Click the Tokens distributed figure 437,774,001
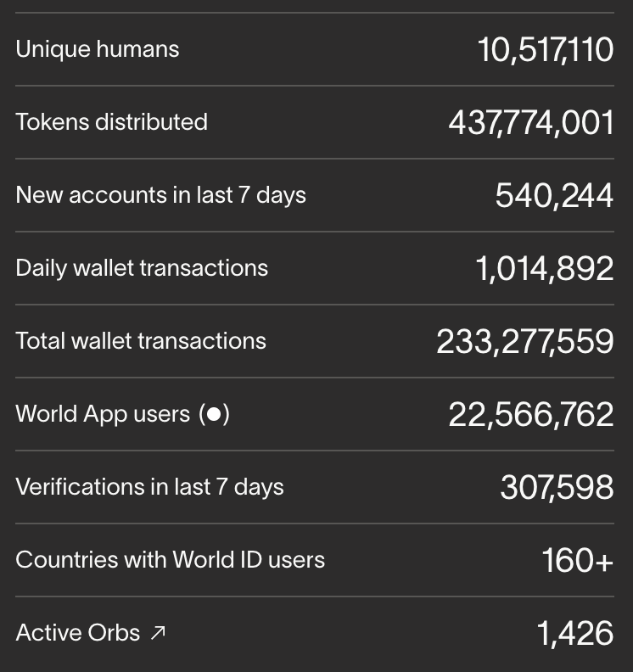The height and width of the screenshot is (672, 633). [x=531, y=122]
